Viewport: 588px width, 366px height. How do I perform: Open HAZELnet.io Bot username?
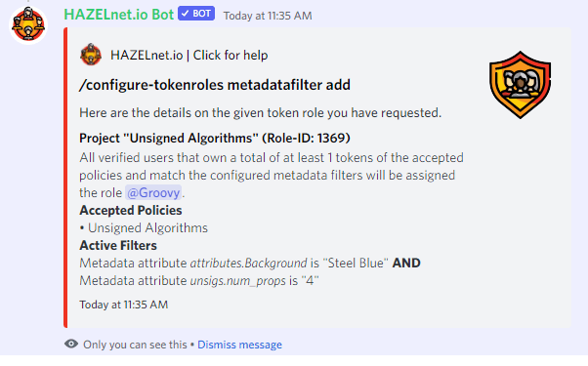point(118,15)
